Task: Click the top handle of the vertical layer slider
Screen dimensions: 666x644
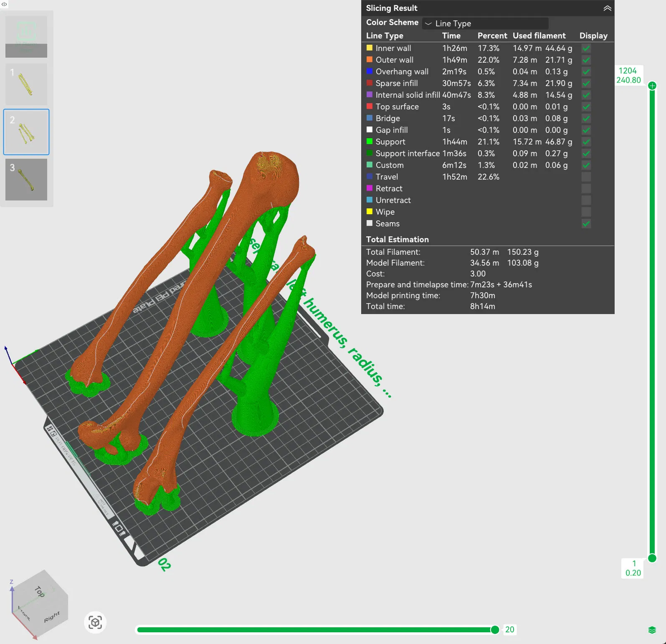Action: coord(652,86)
